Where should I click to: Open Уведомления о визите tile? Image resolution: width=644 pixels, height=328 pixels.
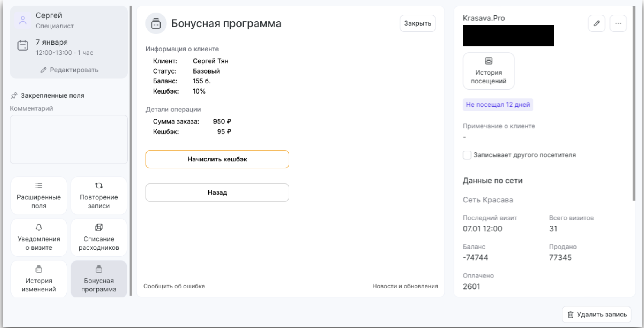39,238
